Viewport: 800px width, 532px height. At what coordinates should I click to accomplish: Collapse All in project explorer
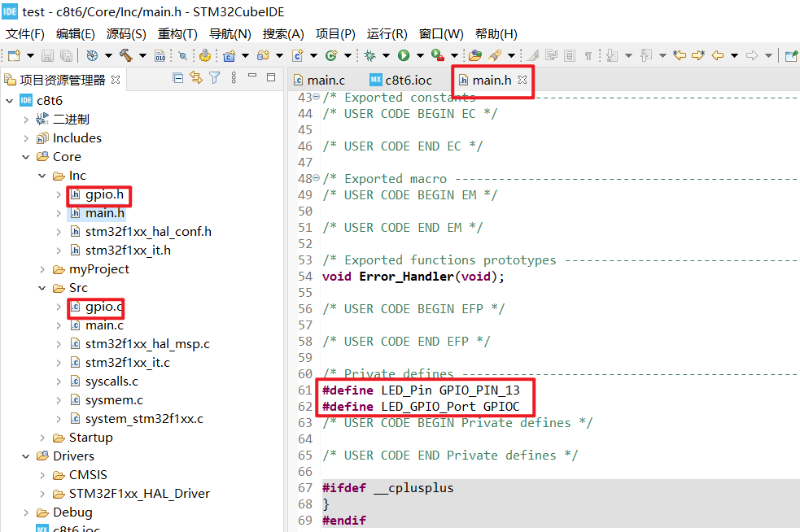click(x=177, y=77)
